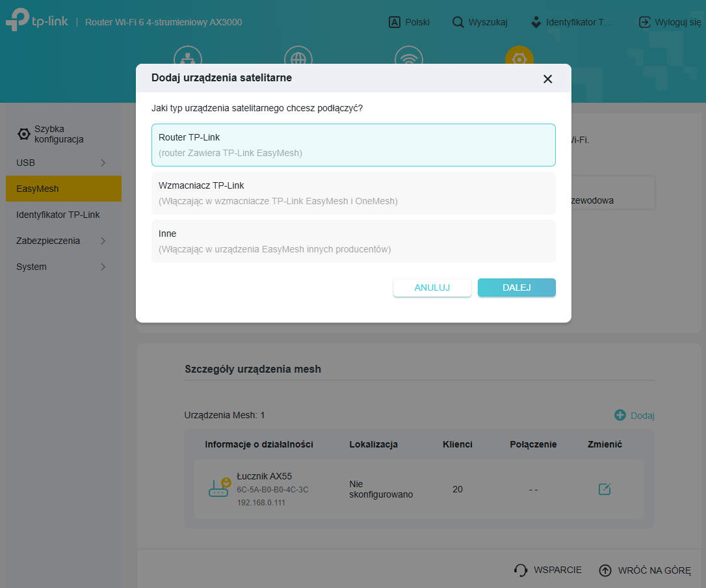Click Nie skonfigurowano location cell

[381, 489]
